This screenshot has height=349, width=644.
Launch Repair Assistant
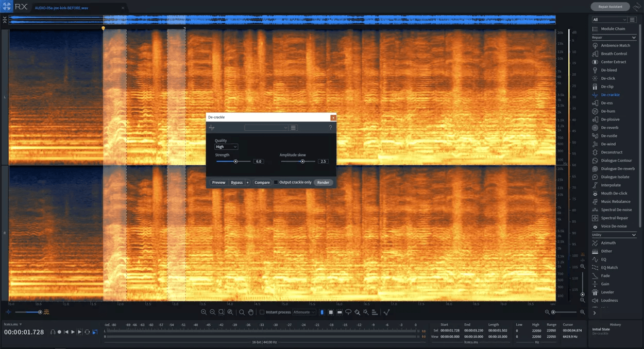point(610,7)
